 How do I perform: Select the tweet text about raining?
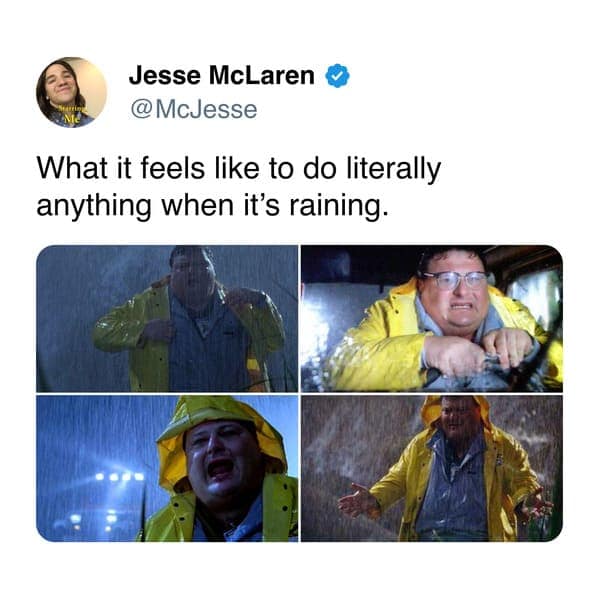(x=239, y=186)
